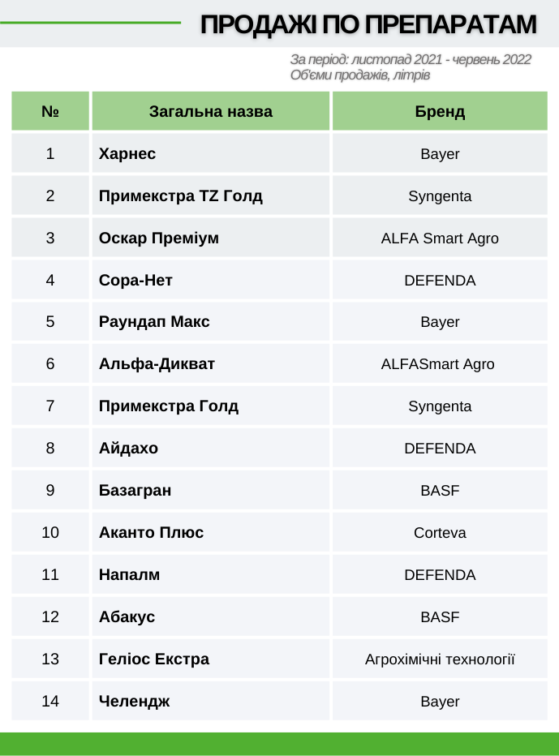The image size is (559, 756).
Task: Select the 'Альфа-Дикват' product cell
Action: pyautogui.click(x=211, y=364)
